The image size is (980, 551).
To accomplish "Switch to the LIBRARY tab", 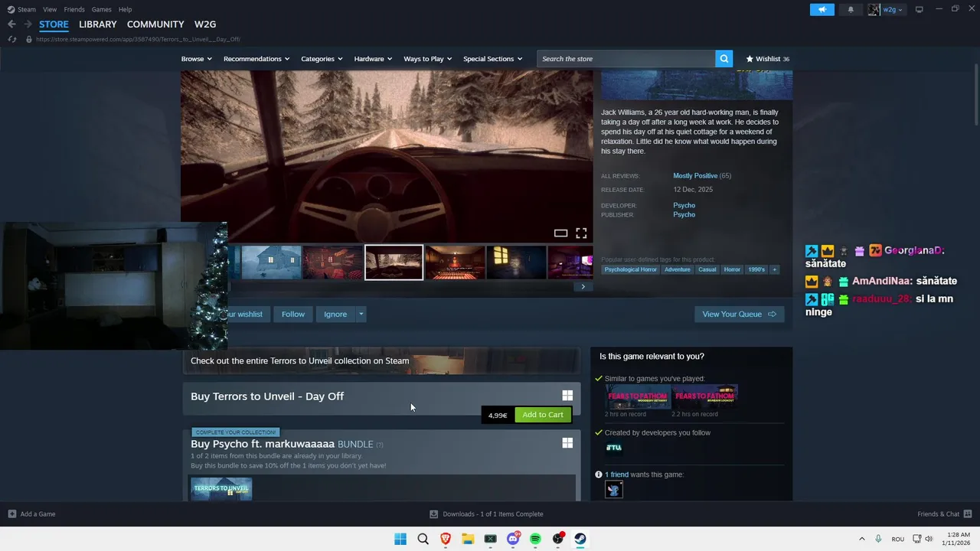I will 98,24.
